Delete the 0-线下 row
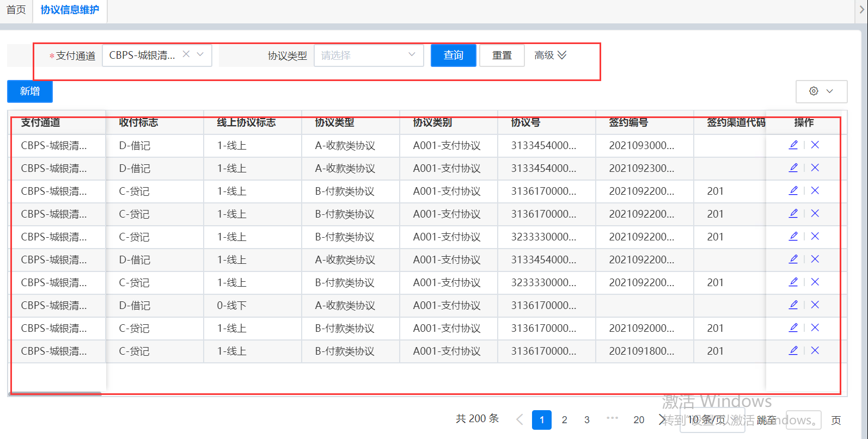 [x=815, y=305]
